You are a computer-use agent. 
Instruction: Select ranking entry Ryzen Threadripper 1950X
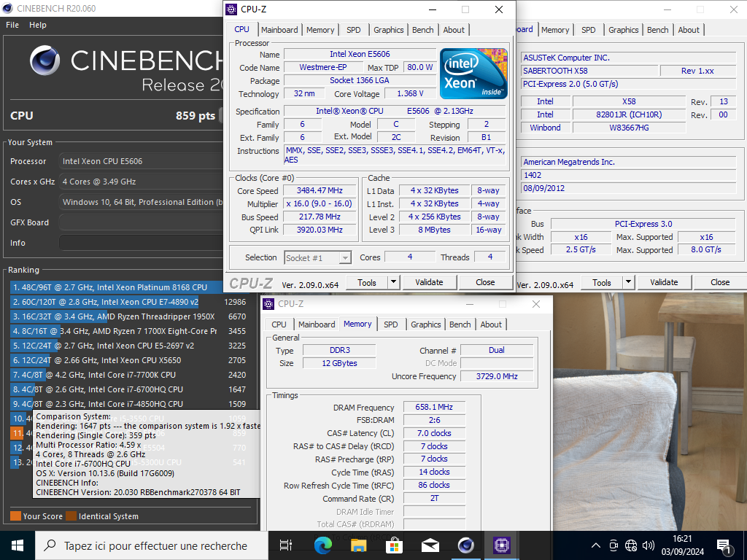coord(128,316)
